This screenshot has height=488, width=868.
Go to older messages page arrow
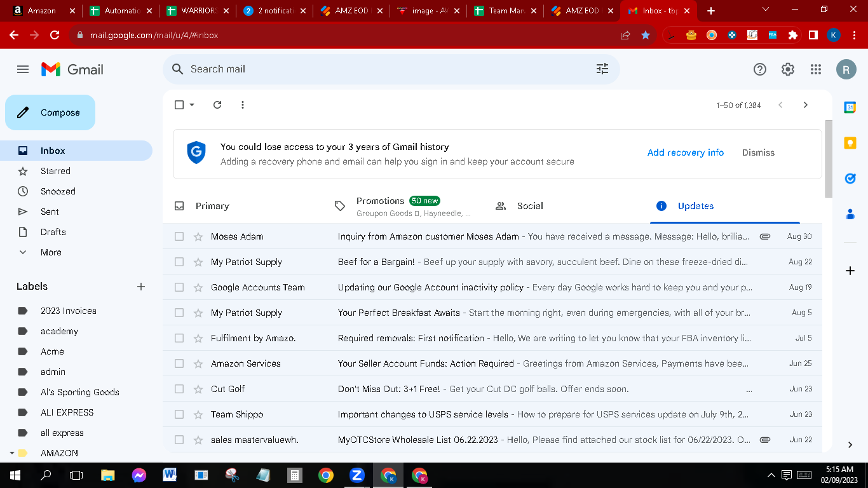coord(806,105)
